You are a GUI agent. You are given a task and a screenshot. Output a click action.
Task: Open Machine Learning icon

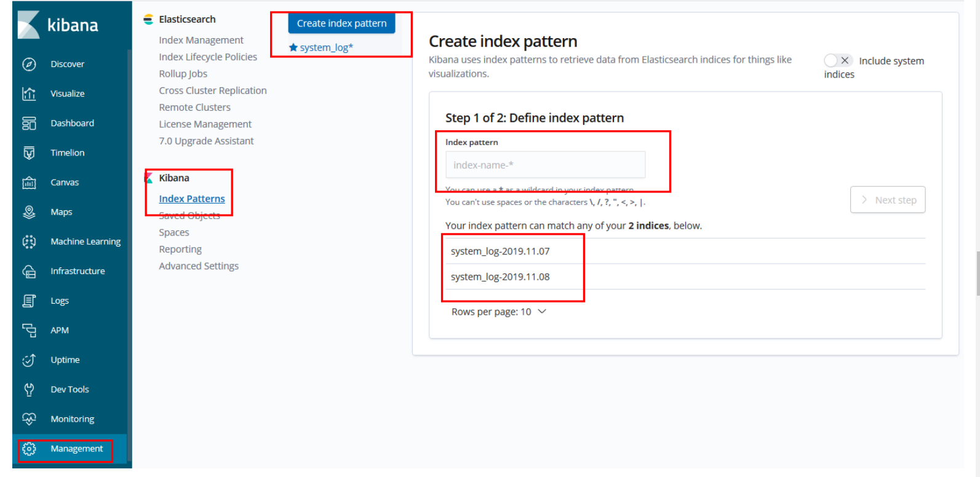coord(29,242)
